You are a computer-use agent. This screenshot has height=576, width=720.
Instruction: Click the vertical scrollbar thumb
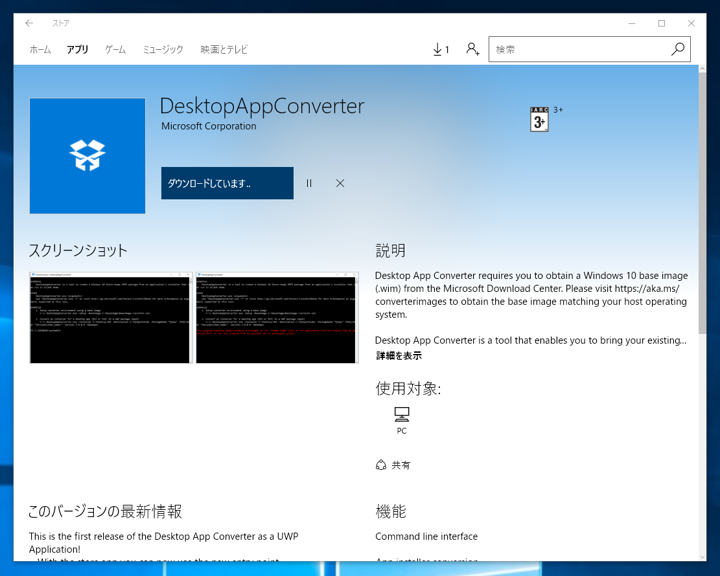(702, 202)
